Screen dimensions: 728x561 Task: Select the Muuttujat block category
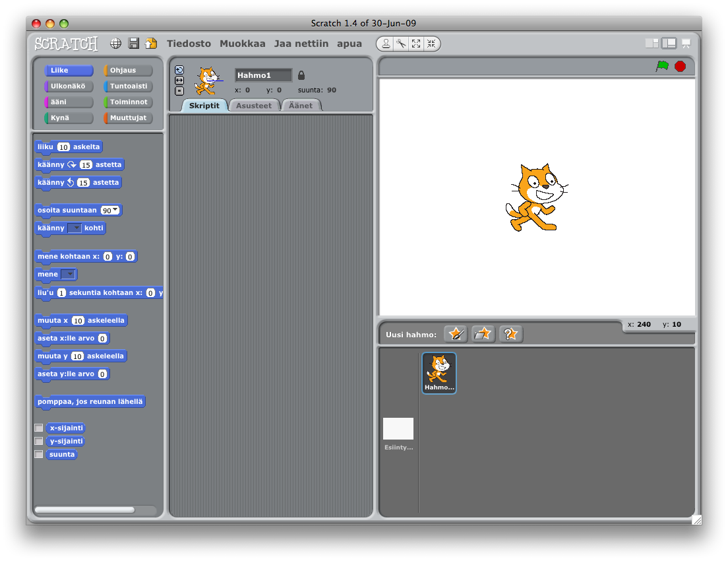tap(128, 117)
